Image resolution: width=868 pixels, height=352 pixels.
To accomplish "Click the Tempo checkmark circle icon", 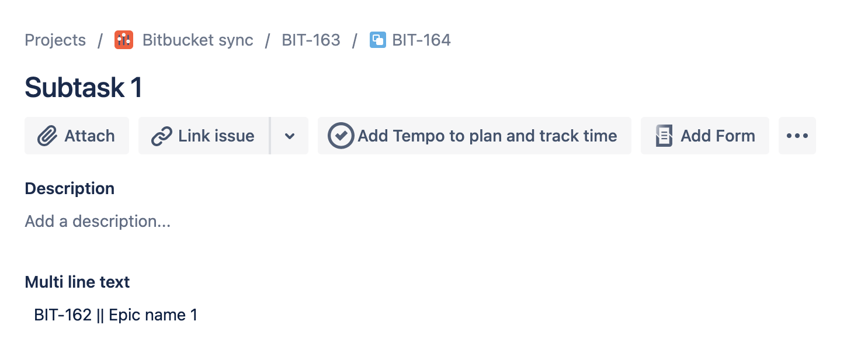I will 341,136.
